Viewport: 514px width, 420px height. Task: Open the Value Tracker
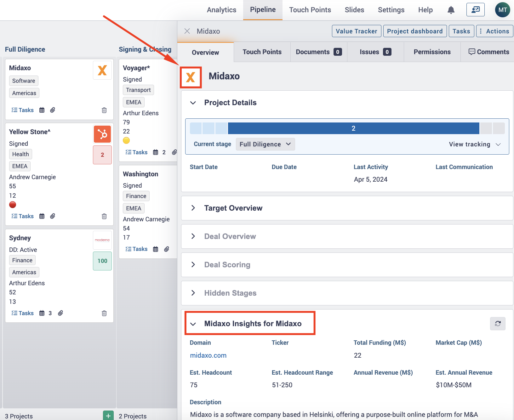pyautogui.click(x=356, y=31)
